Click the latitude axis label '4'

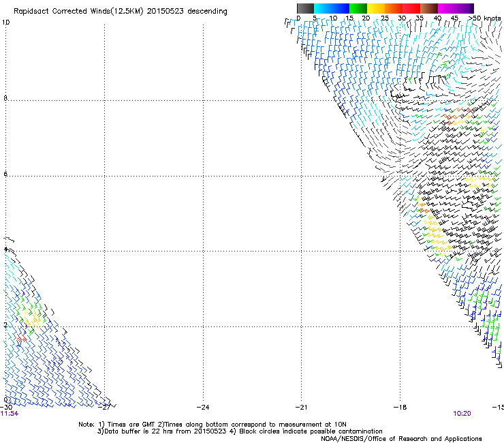click(x=5, y=249)
